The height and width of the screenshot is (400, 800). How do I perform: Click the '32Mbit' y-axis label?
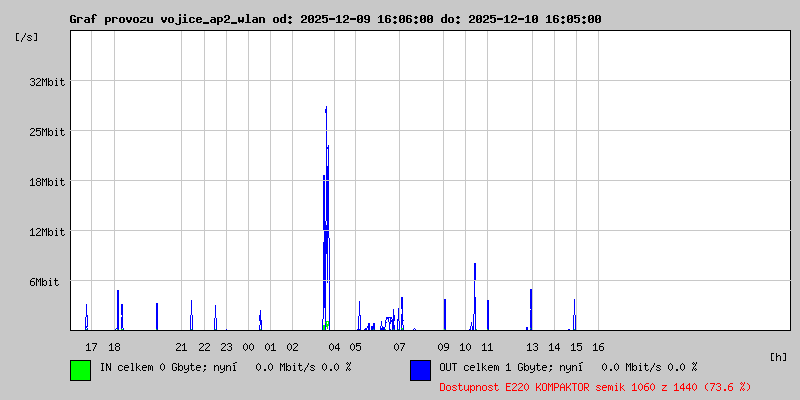point(47,82)
